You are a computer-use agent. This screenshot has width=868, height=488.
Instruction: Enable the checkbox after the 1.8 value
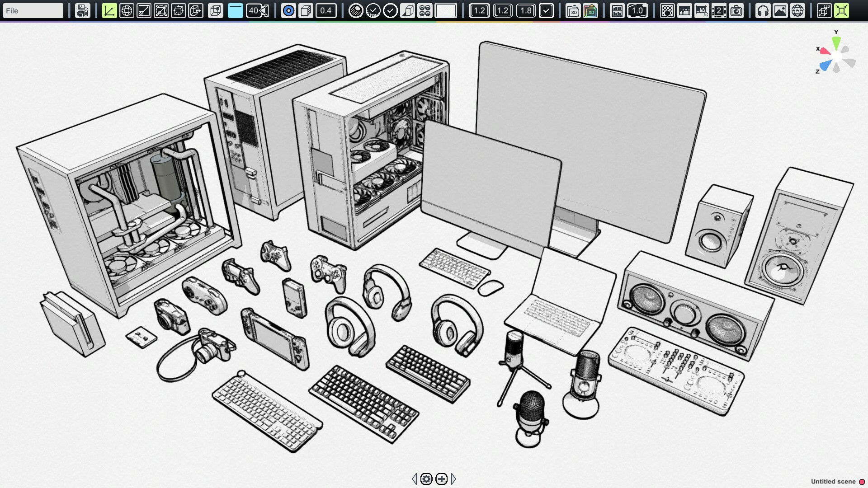pyautogui.click(x=546, y=10)
